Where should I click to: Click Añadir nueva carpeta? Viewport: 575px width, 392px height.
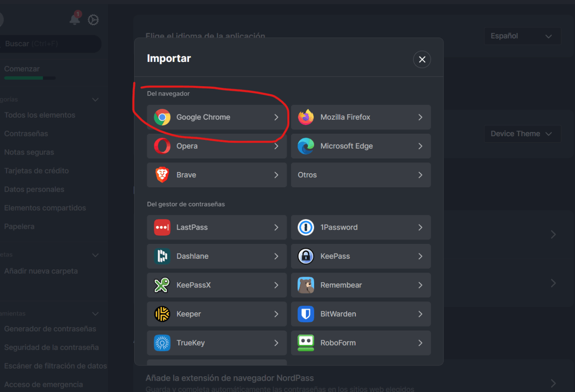(41, 271)
